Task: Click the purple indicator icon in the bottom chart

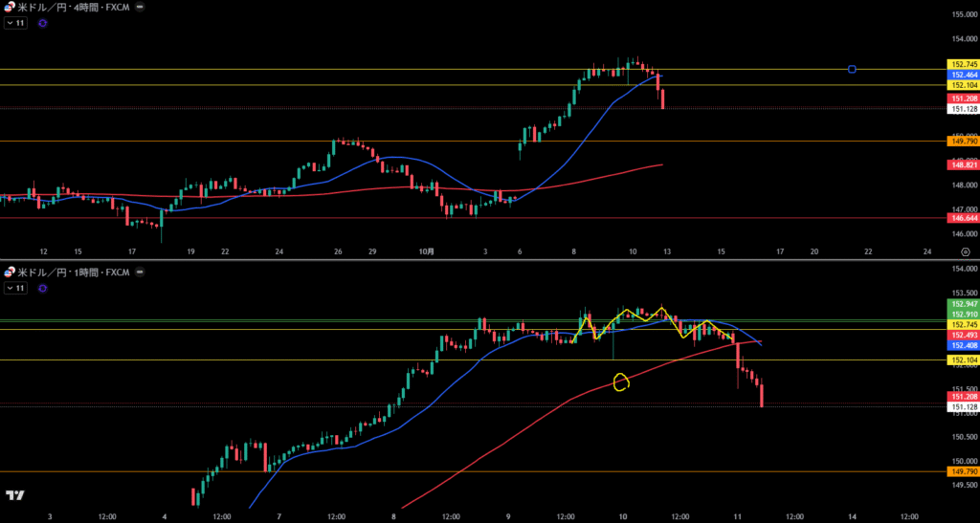Action: (x=43, y=288)
